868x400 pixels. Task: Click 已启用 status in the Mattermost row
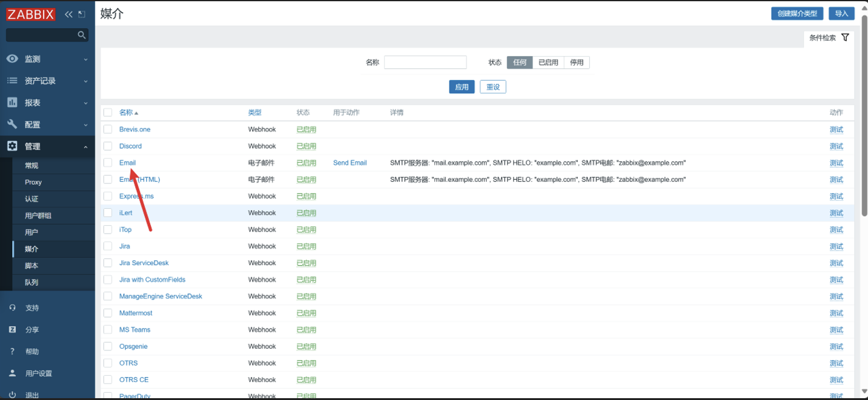(306, 313)
